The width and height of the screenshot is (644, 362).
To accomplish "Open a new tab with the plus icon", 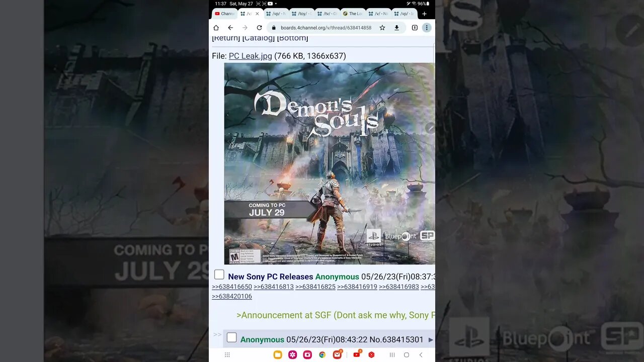I will (x=424, y=14).
